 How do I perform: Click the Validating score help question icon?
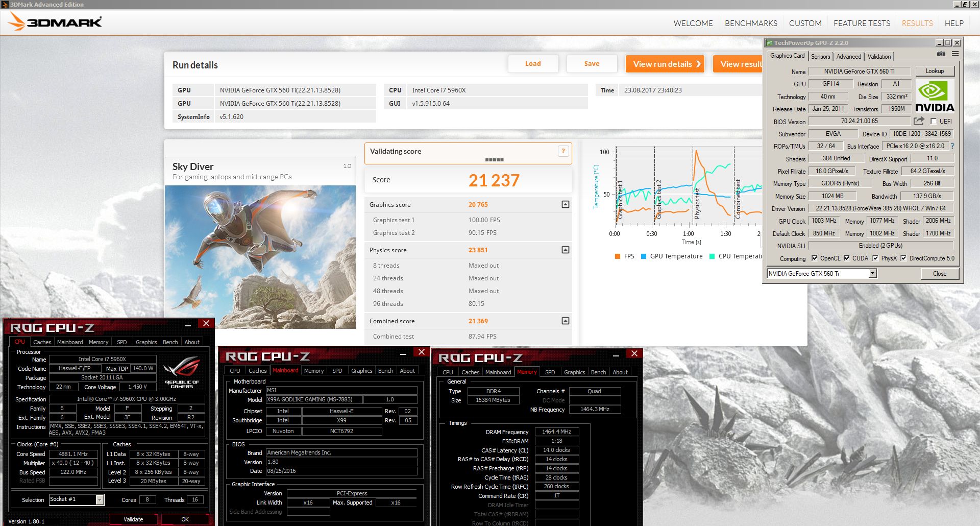tap(563, 151)
